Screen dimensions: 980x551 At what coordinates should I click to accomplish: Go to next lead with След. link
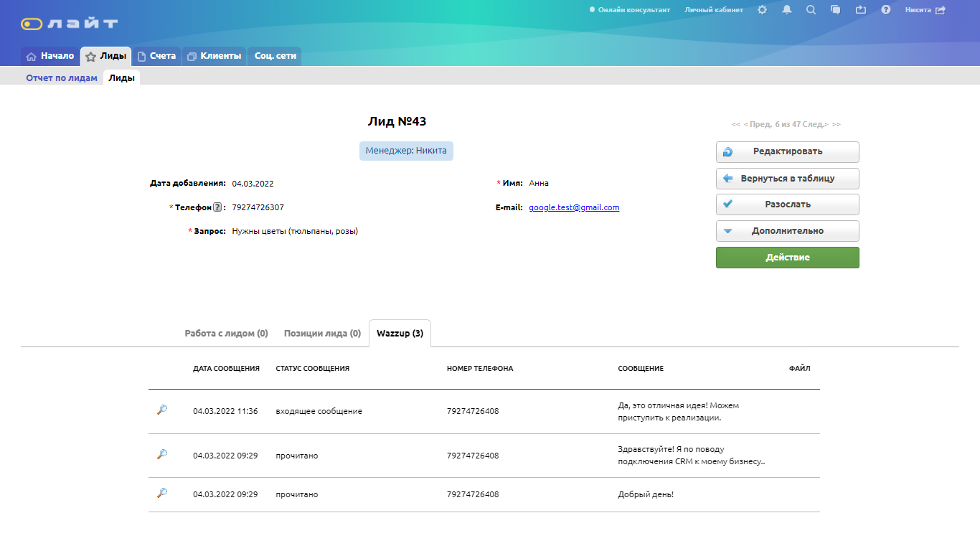(816, 125)
